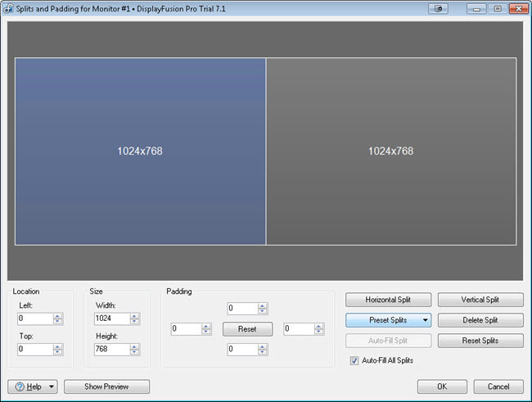This screenshot has width=532, height=402.
Task: Click the DisplayFusion title bar monitor button
Action: click(x=438, y=8)
